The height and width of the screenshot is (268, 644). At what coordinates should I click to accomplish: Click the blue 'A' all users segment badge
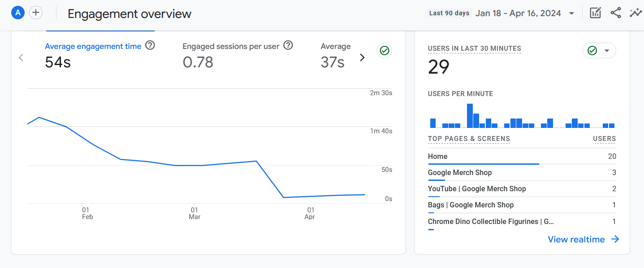tap(17, 13)
